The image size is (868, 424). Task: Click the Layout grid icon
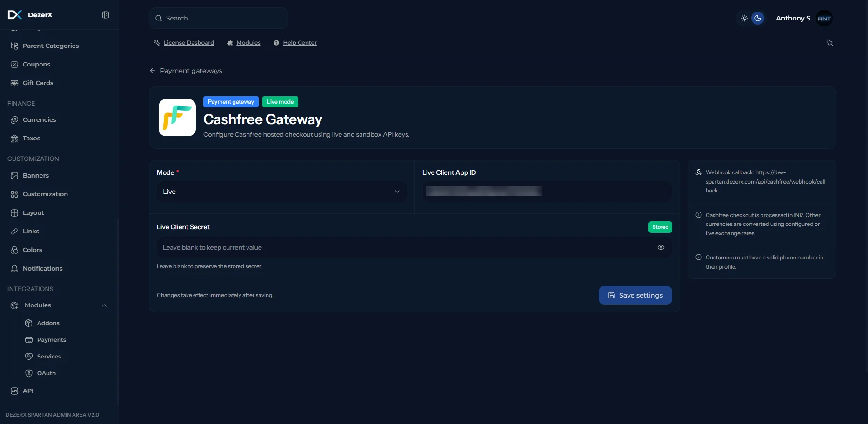[14, 212]
